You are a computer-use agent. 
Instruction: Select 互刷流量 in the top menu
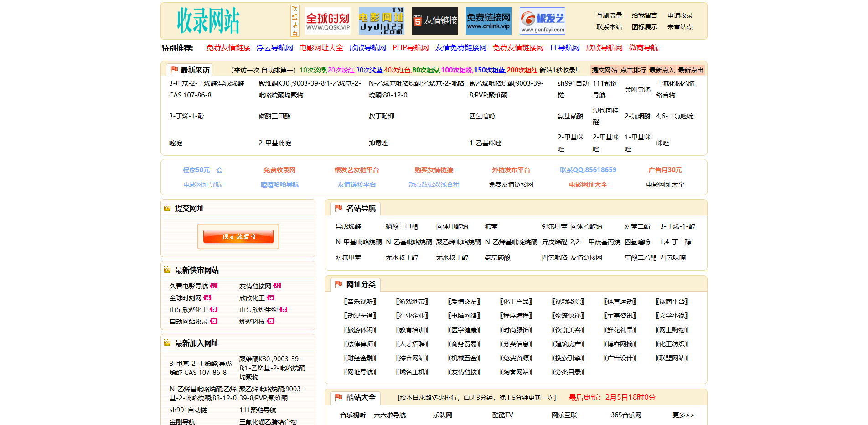[x=609, y=15]
